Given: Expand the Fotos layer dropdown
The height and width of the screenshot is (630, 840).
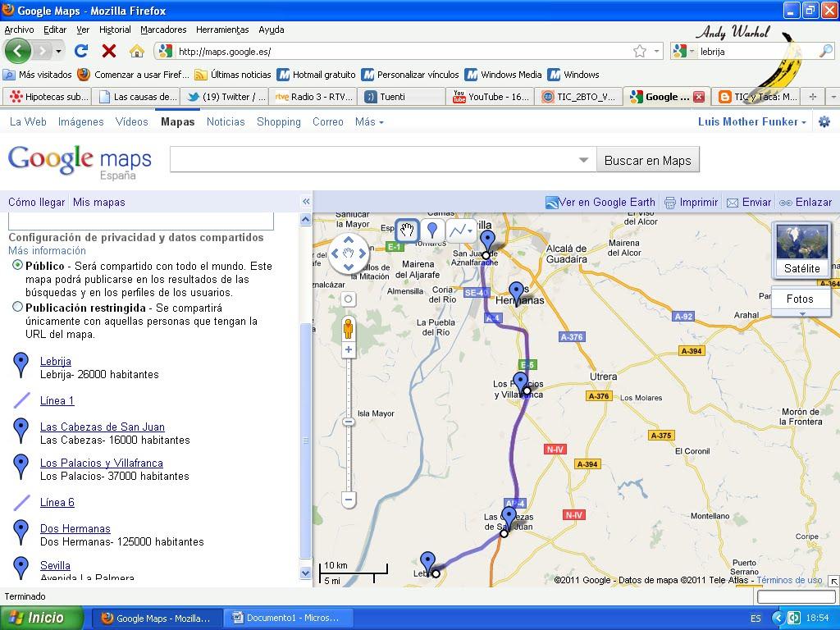Looking at the screenshot, I should point(802,314).
